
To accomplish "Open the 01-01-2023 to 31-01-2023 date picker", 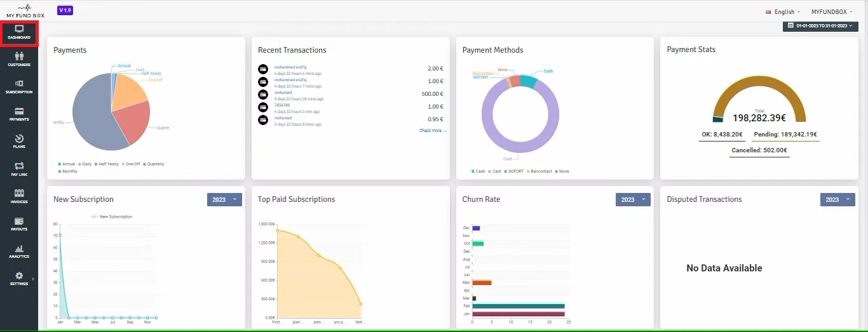I will tap(819, 26).
